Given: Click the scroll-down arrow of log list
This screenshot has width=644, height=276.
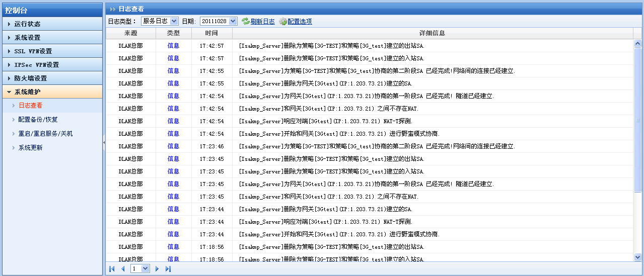Looking at the screenshot, I should coord(637,256).
